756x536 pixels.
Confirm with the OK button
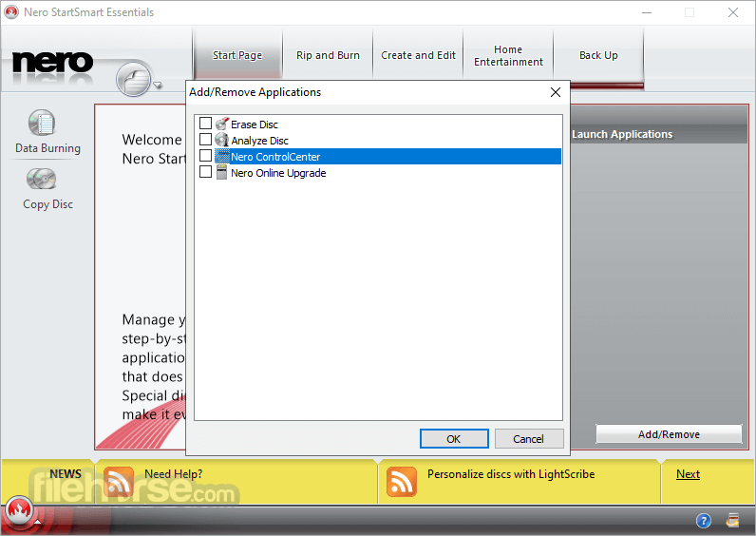[x=454, y=438]
